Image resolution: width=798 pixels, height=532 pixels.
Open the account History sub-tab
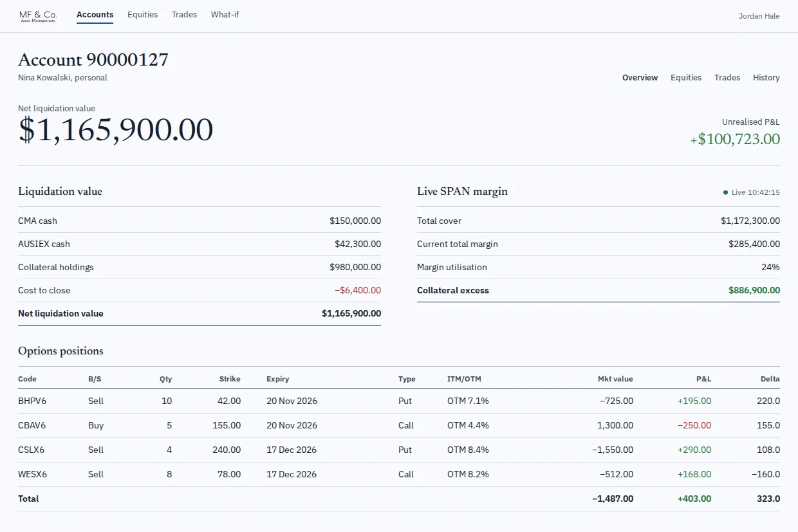(x=766, y=78)
